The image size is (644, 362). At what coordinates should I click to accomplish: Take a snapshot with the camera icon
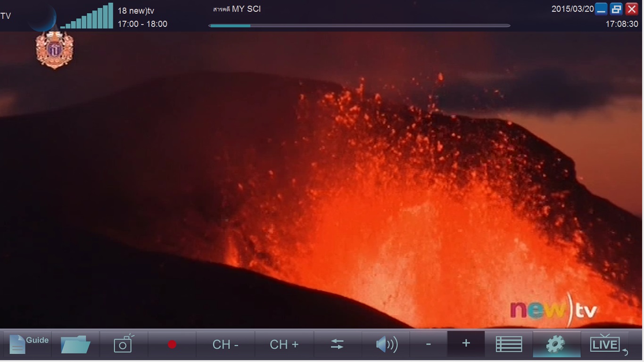(x=124, y=344)
